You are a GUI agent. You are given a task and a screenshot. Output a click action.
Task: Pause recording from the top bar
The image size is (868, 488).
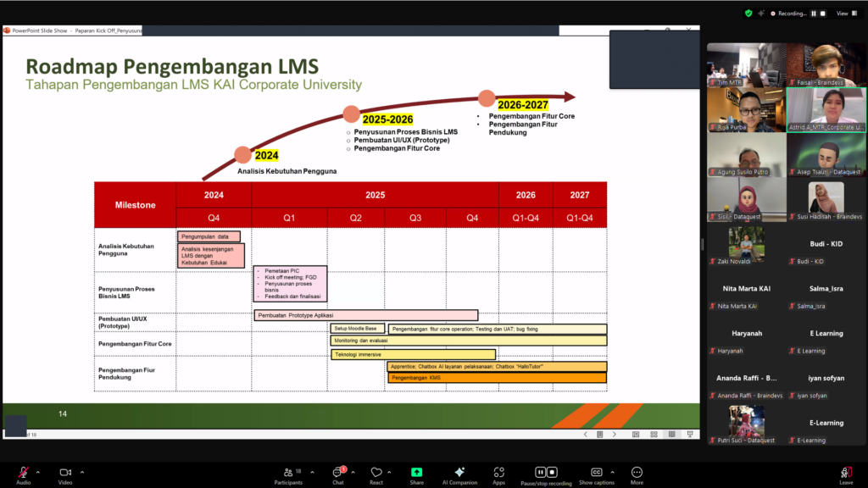tap(814, 14)
